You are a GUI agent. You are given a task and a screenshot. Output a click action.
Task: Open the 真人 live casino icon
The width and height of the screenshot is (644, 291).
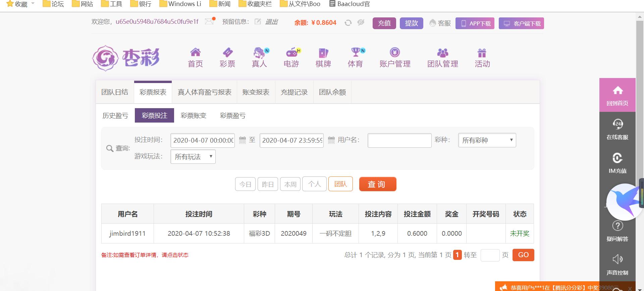(260, 52)
